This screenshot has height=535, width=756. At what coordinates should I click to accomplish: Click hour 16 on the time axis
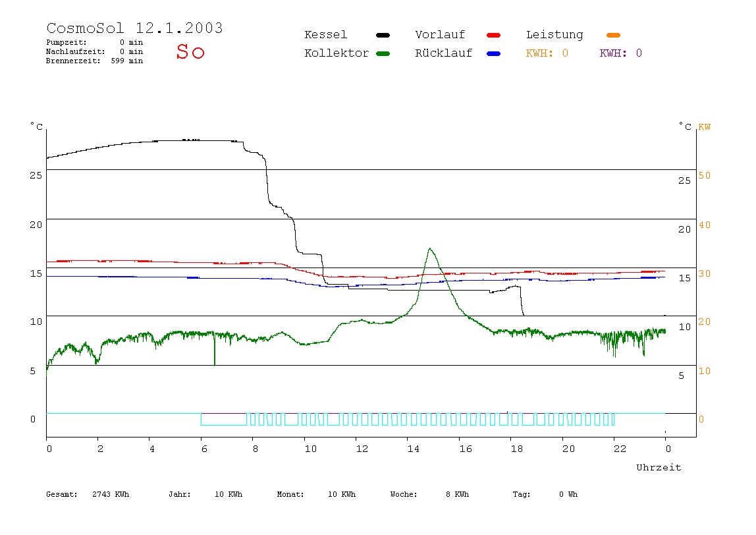click(466, 449)
